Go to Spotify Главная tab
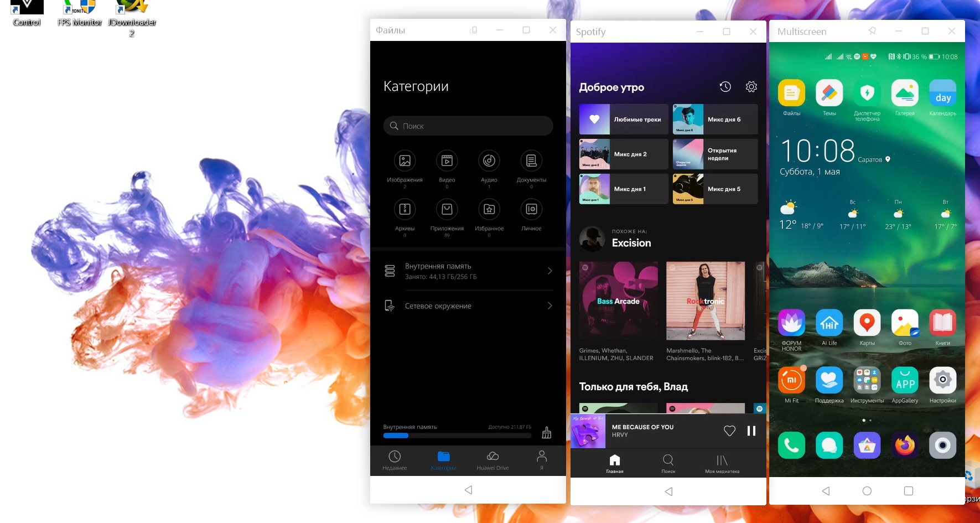 point(615,464)
